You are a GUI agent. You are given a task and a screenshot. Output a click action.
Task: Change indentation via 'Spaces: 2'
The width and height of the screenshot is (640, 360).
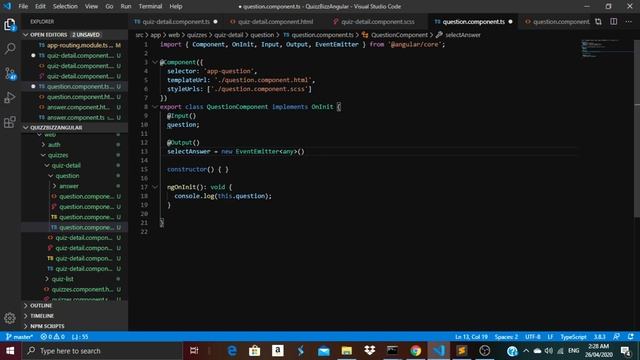tap(506, 337)
